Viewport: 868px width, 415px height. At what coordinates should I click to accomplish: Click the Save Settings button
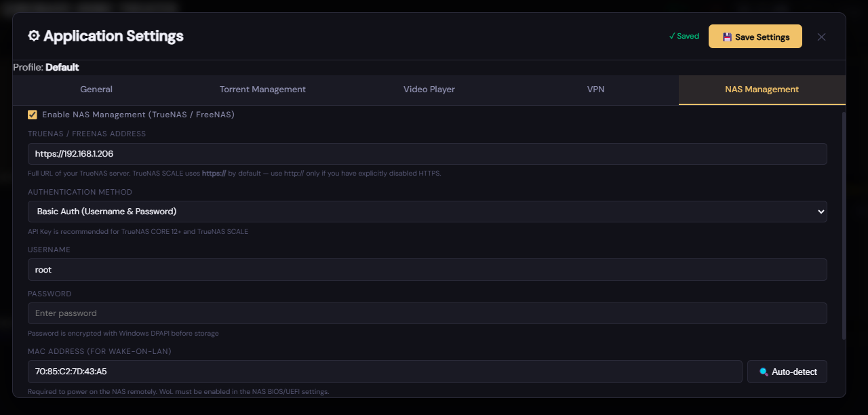(x=755, y=36)
